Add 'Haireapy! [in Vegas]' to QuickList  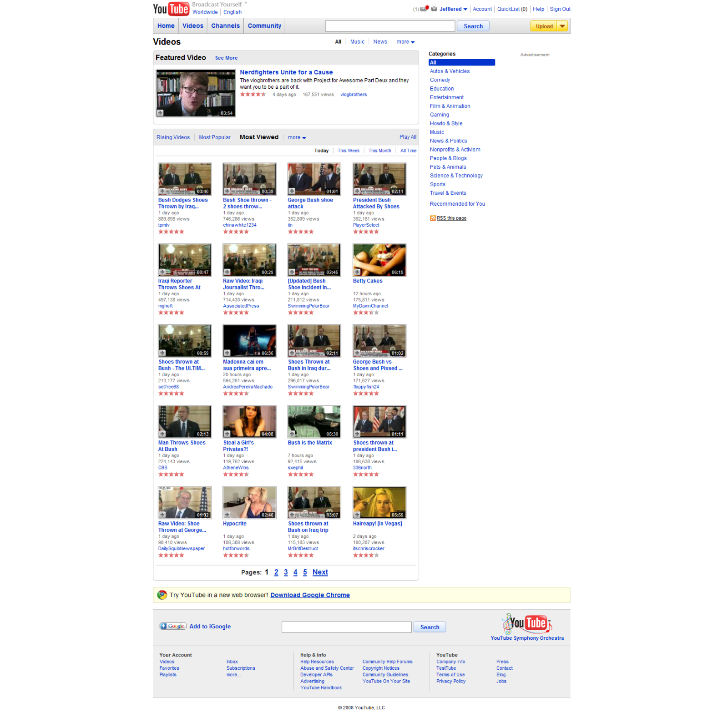point(357,515)
